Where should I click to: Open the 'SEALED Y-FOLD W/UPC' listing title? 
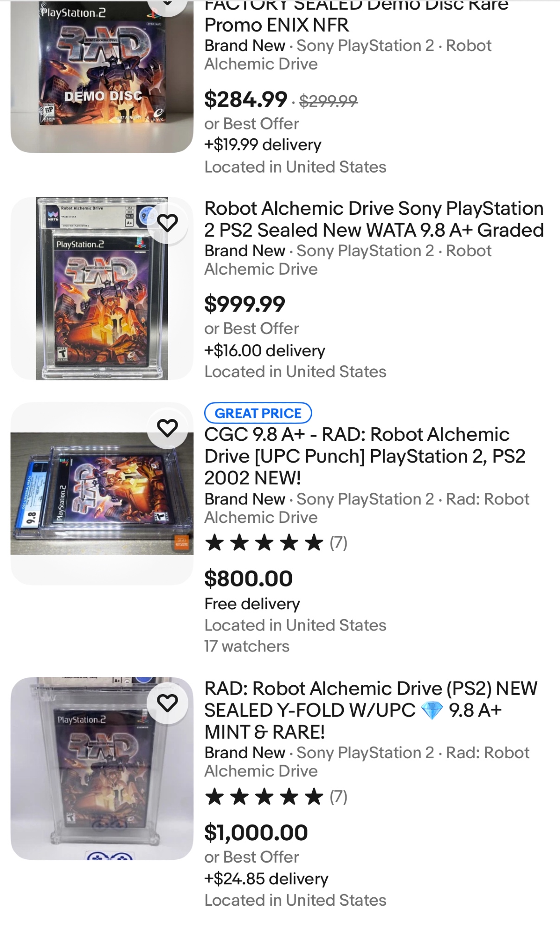[370, 710]
